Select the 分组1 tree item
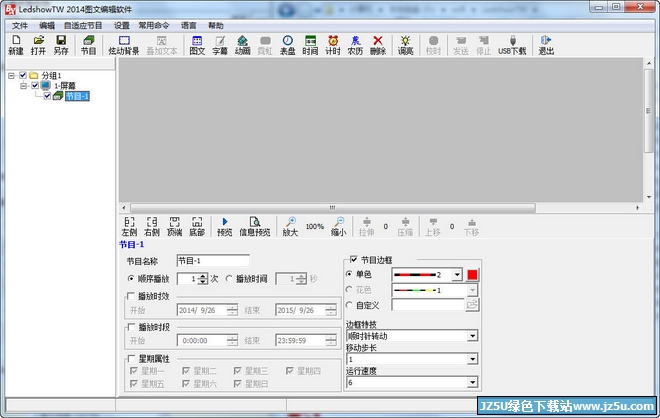660x418 pixels. coord(51,76)
